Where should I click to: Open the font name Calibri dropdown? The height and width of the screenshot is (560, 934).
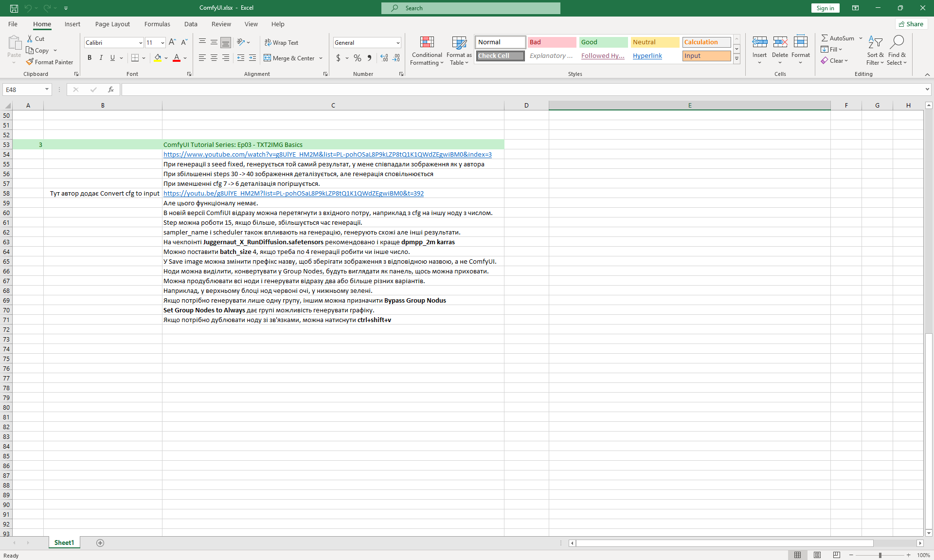(141, 43)
